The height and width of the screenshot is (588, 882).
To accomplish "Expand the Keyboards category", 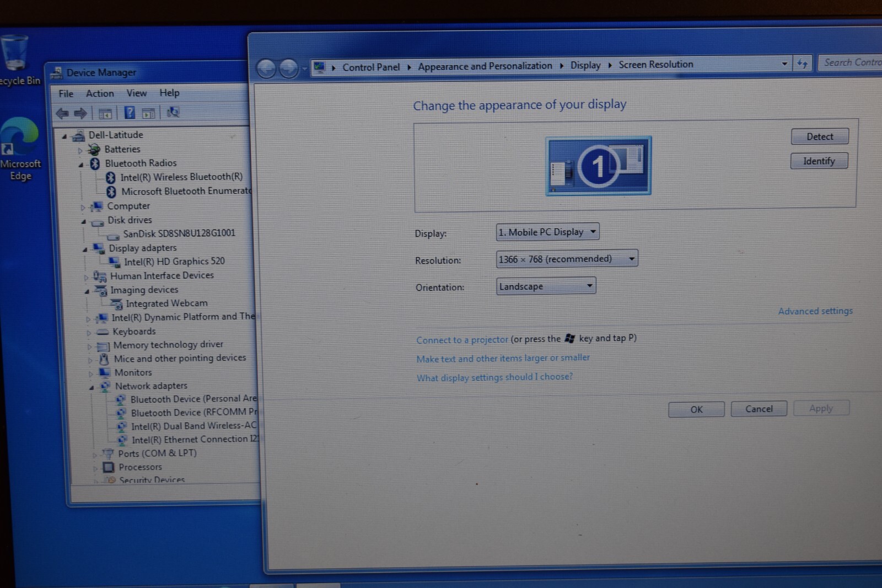I will point(89,332).
